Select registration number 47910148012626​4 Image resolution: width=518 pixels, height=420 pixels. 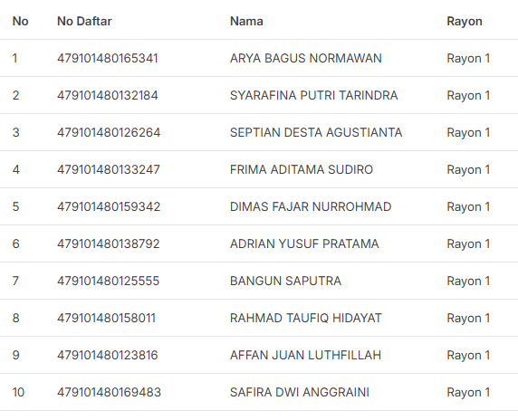click(x=109, y=132)
